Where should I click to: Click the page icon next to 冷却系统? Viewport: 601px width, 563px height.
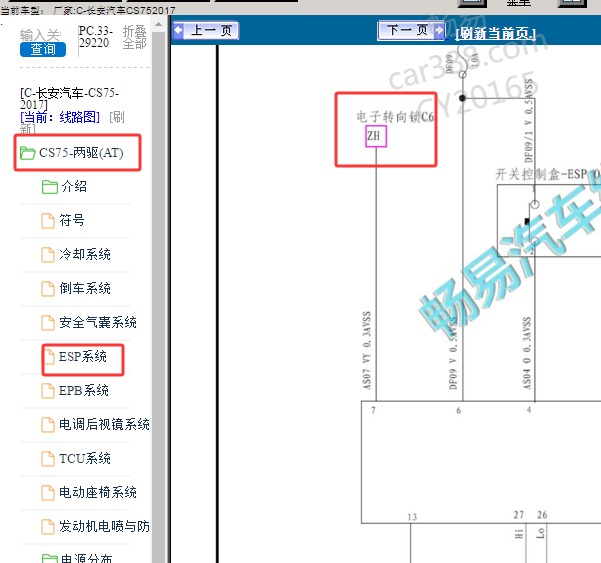[x=48, y=255]
